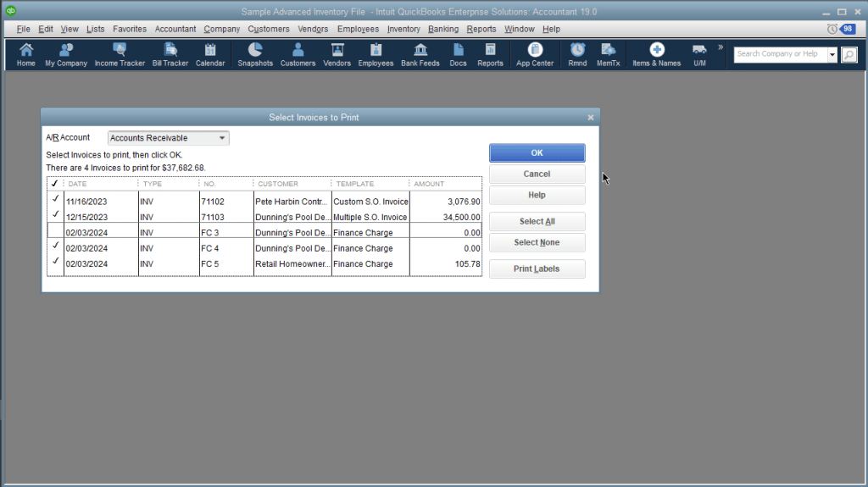Open the search box dropdown arrow
Viewport: 868px width, 487px height.
(x=832, y=54)
